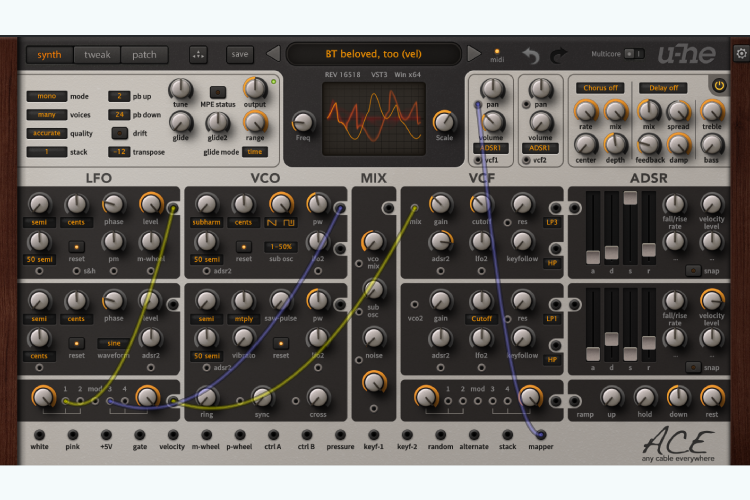Click the preset name display

pyautogui.click(x=374, y=54)
